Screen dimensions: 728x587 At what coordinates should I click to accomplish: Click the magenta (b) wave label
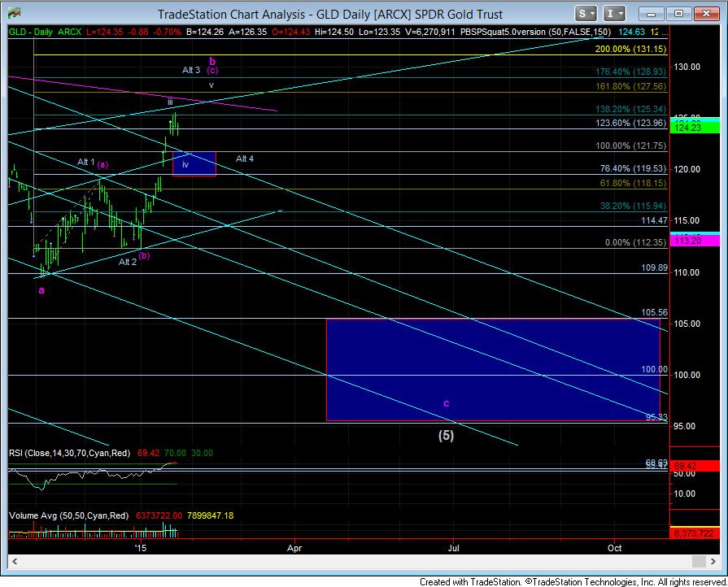click(144, 255)
